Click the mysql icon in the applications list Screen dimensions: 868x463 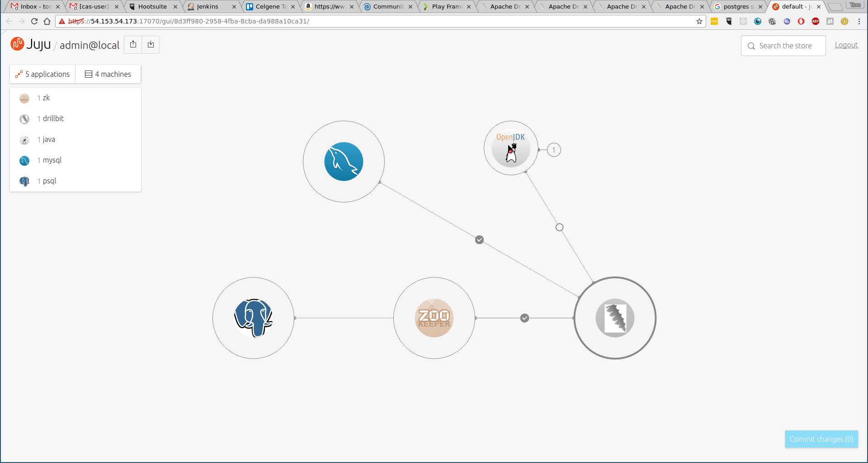[24, 160]
